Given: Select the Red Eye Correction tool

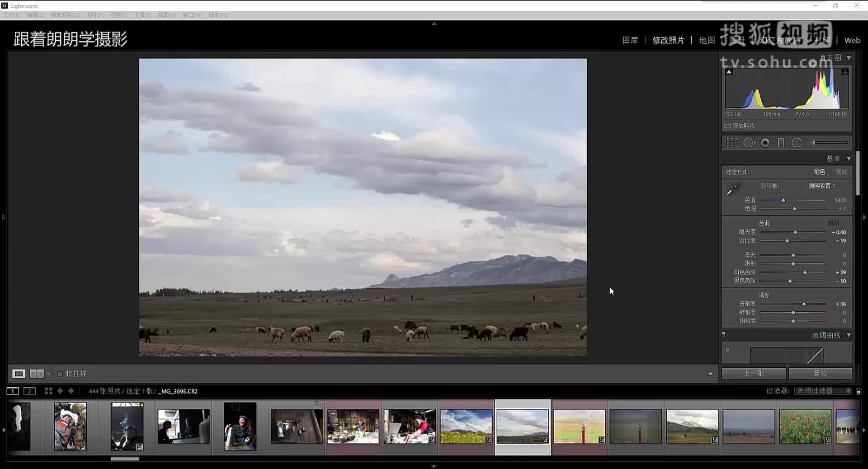Looking at the screenshot, I should (764, 142).
